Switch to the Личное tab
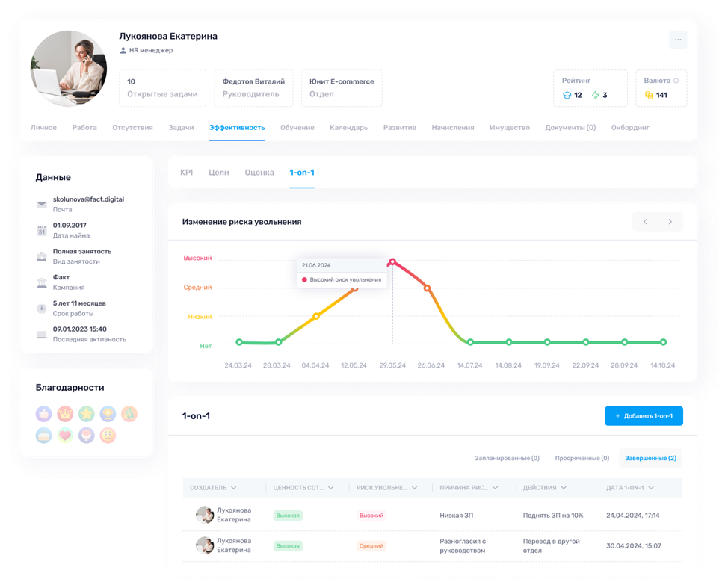This screenshot has height=585, width=728. point(43,128)
